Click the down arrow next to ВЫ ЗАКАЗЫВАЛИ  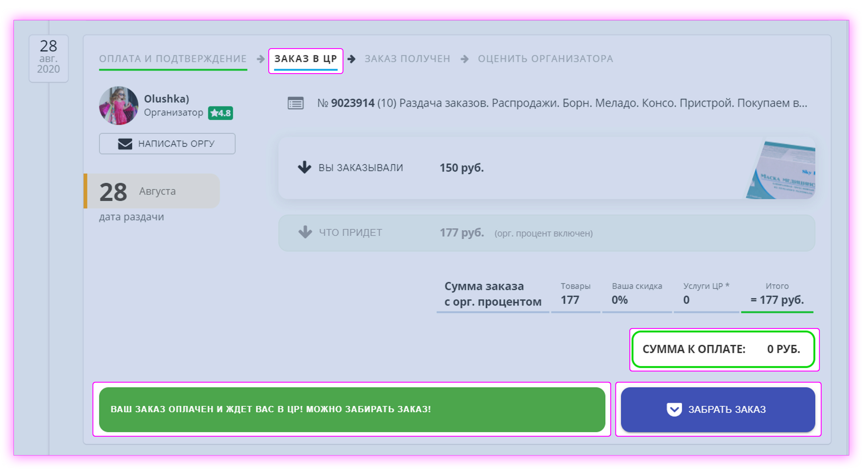[x=305, y=168]
